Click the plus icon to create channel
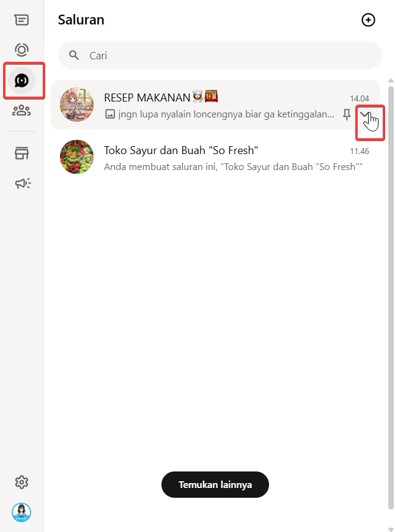 (x=368, y=20)
